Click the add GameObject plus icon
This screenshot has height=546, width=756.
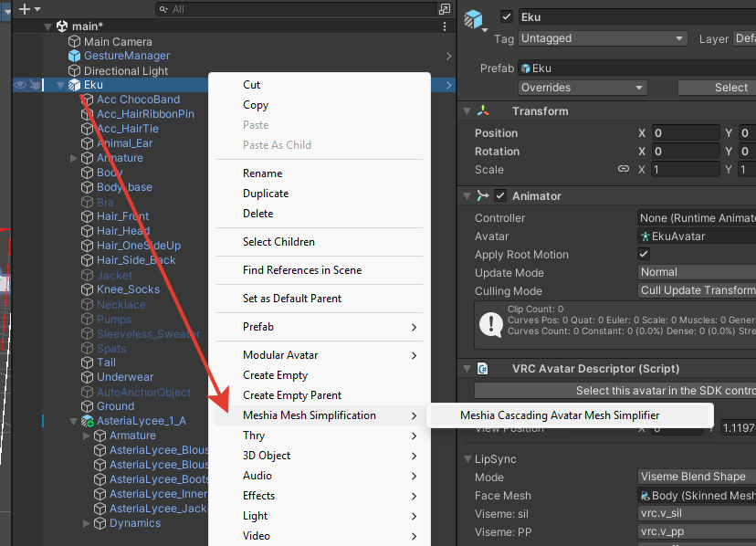click(x=24, y=8)
